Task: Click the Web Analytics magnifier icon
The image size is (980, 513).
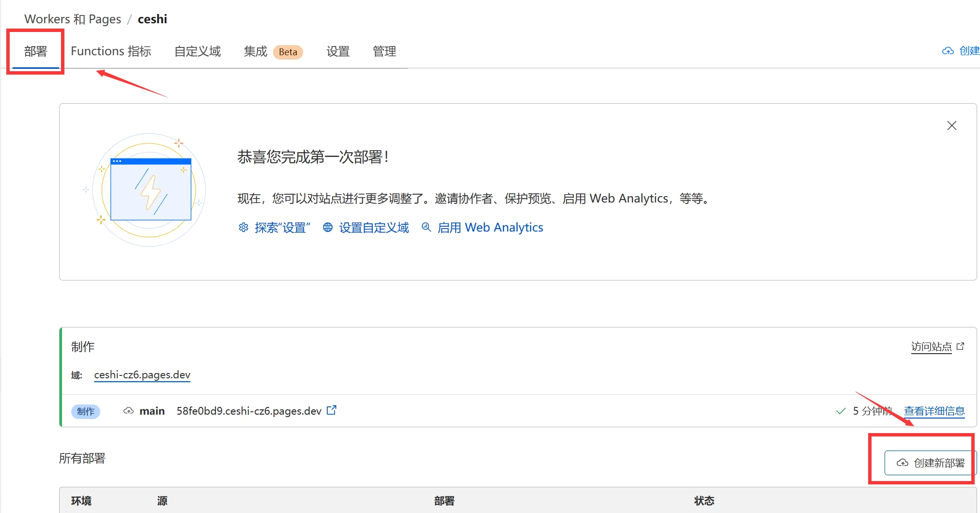Action: click(426, 227)
